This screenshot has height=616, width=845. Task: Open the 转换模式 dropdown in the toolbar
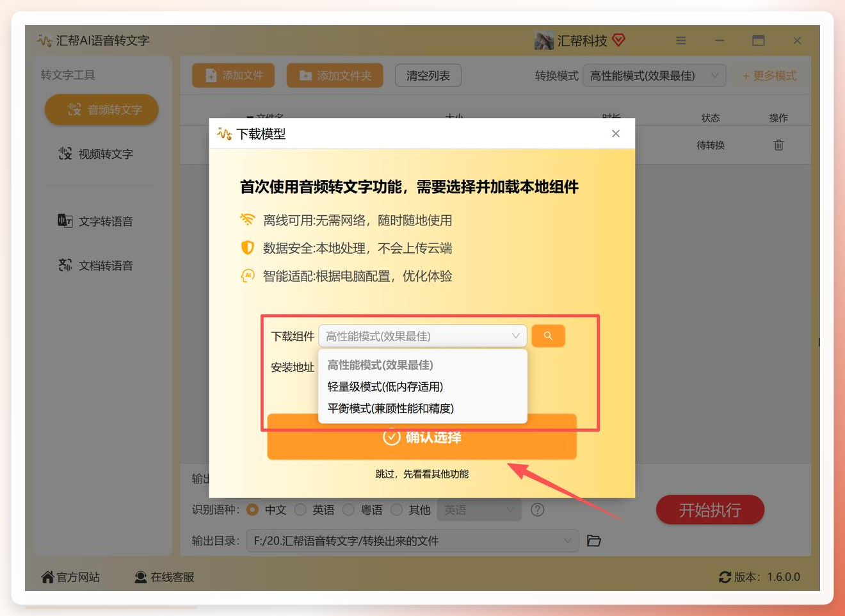coord(654,76)
